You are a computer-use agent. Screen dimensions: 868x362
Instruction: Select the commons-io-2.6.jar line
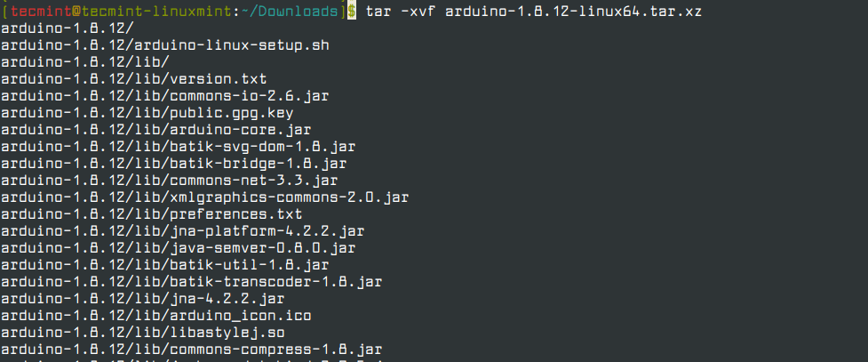point(161,96)
